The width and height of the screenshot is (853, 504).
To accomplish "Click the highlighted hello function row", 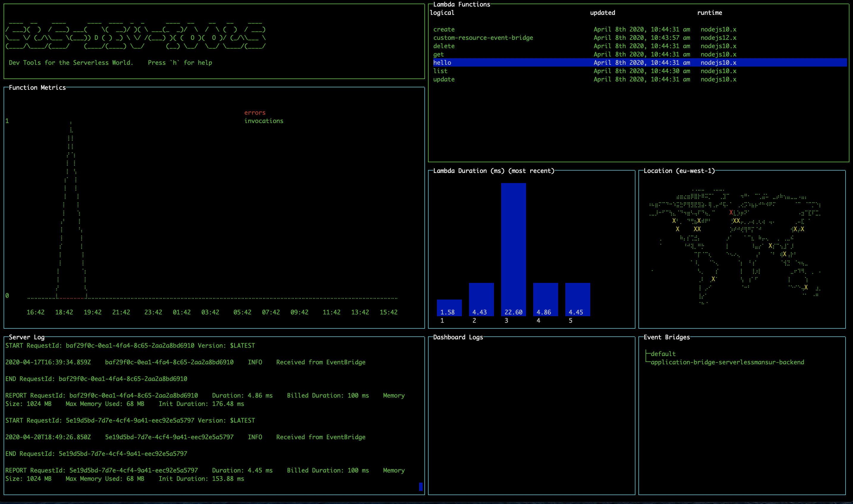I will click(x=442, y=63).
